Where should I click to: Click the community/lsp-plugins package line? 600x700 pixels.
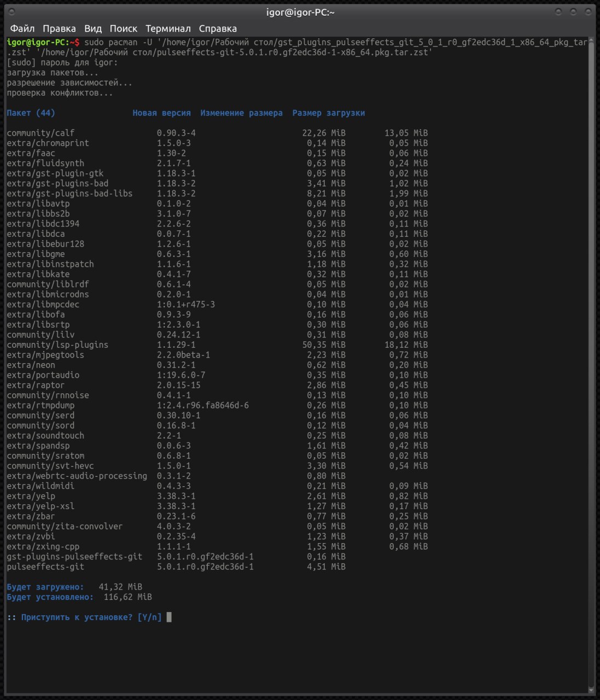point(217,345)
